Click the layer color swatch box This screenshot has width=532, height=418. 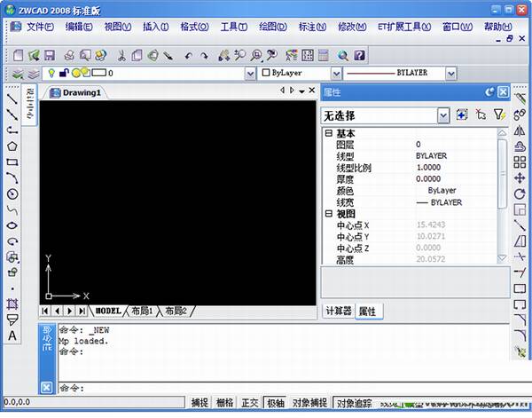tap(99, 73)
